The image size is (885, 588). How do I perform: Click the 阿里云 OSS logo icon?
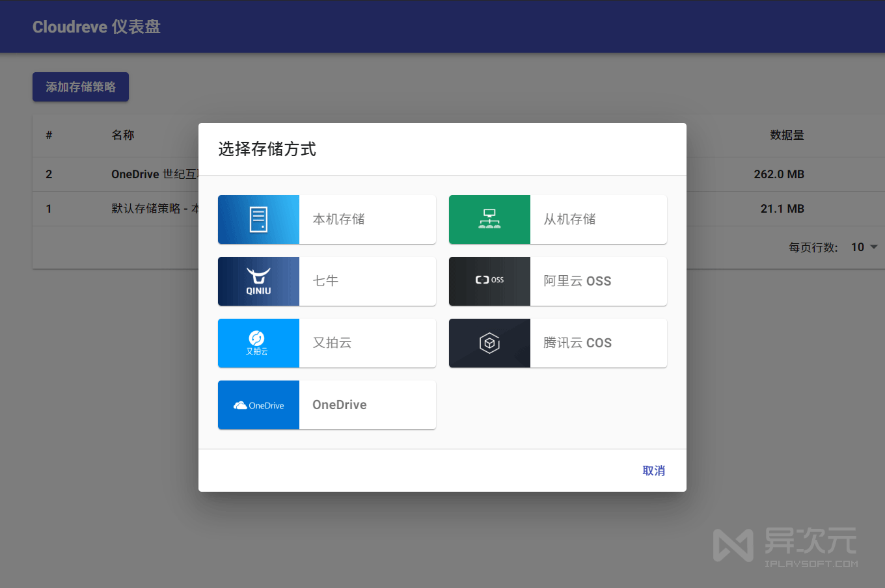489,281
